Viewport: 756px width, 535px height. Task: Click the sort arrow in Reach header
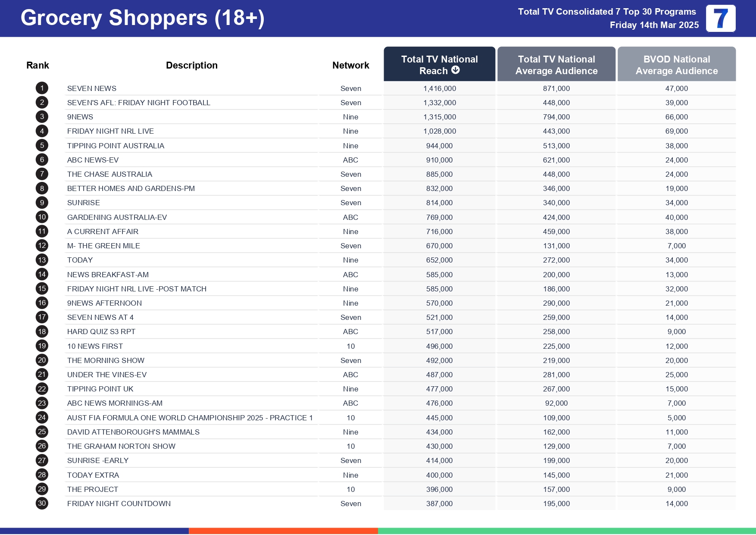pos(456,70)
